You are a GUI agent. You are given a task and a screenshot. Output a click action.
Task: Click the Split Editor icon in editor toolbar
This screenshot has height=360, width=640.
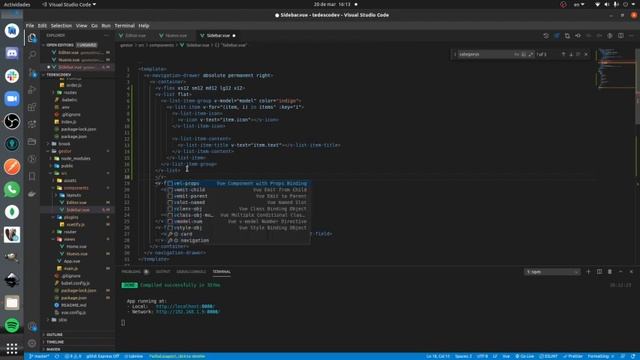620,36
